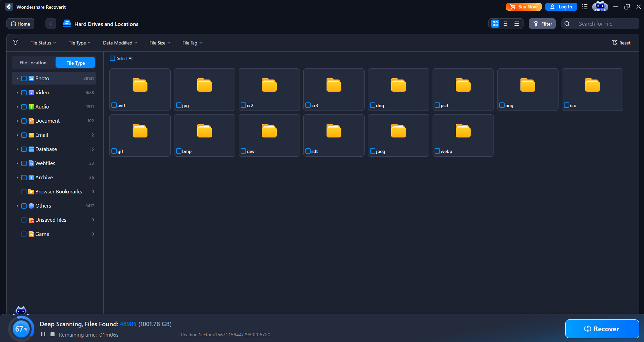The image size is (644, 342).
Task: Go back with the back arrow
Action: coord(50,24)
